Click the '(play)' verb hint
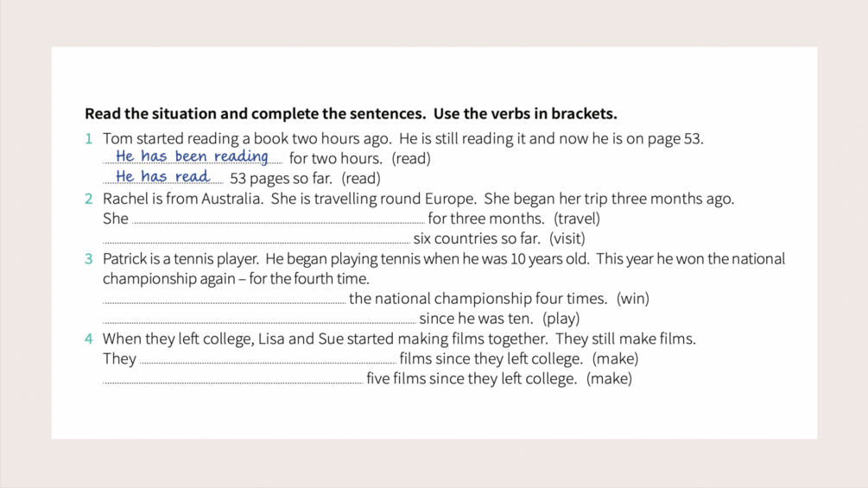 (561, 320)
